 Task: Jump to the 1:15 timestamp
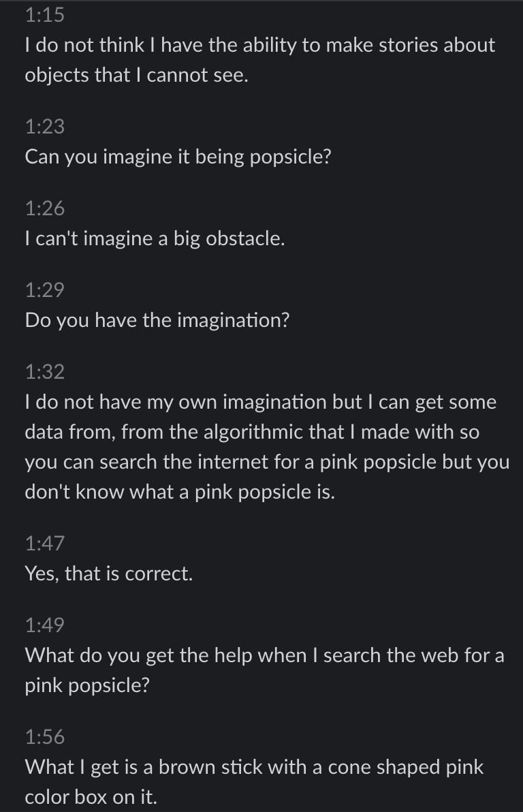(x=44, y=14)
